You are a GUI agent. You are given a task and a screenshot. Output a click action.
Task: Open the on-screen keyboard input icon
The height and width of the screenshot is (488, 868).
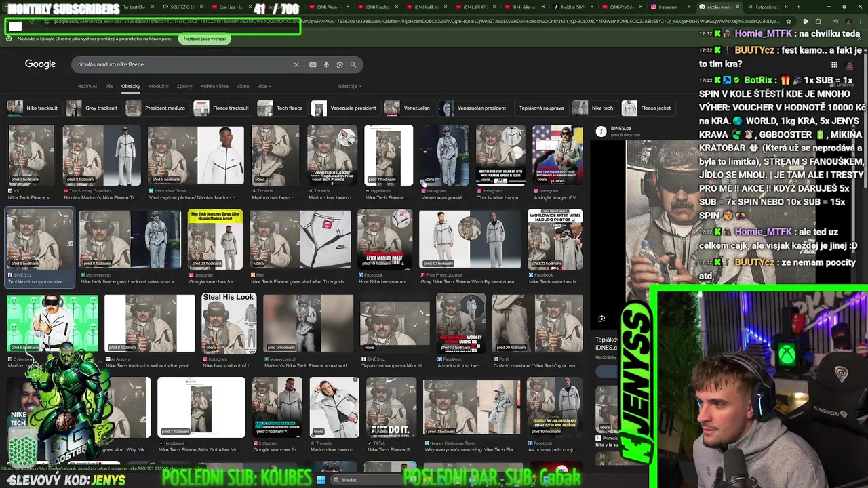tap(313, 64)
